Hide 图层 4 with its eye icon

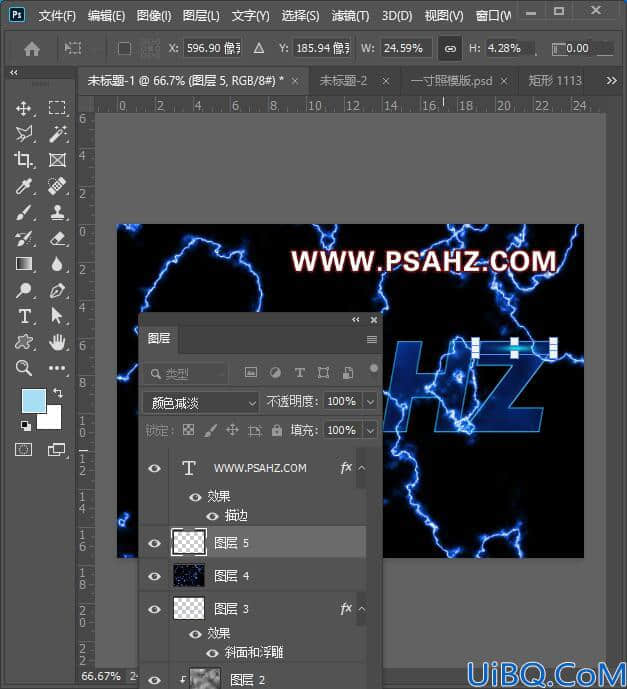tap(154, 576)
